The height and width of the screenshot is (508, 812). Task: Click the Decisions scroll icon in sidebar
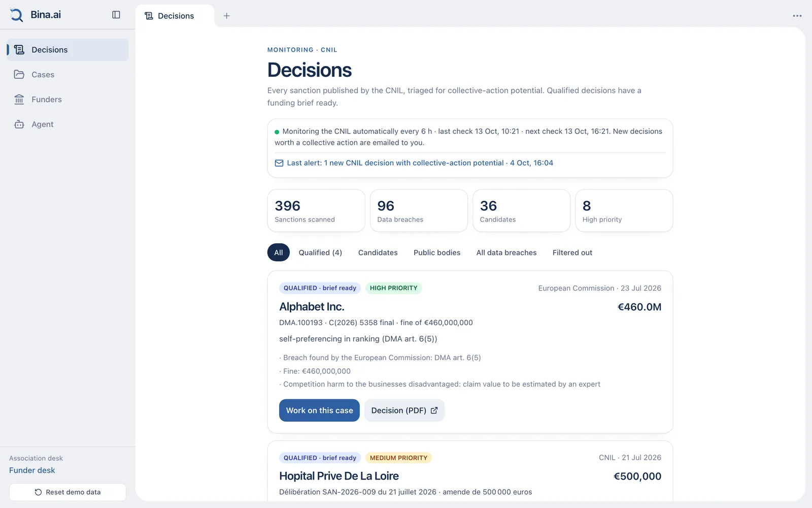[x=19, y=50]
